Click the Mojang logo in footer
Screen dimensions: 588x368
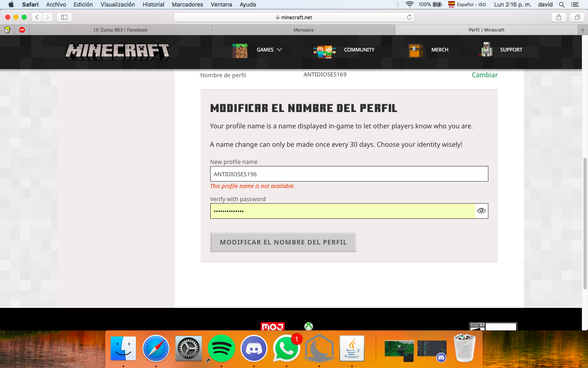click(272, 326)
